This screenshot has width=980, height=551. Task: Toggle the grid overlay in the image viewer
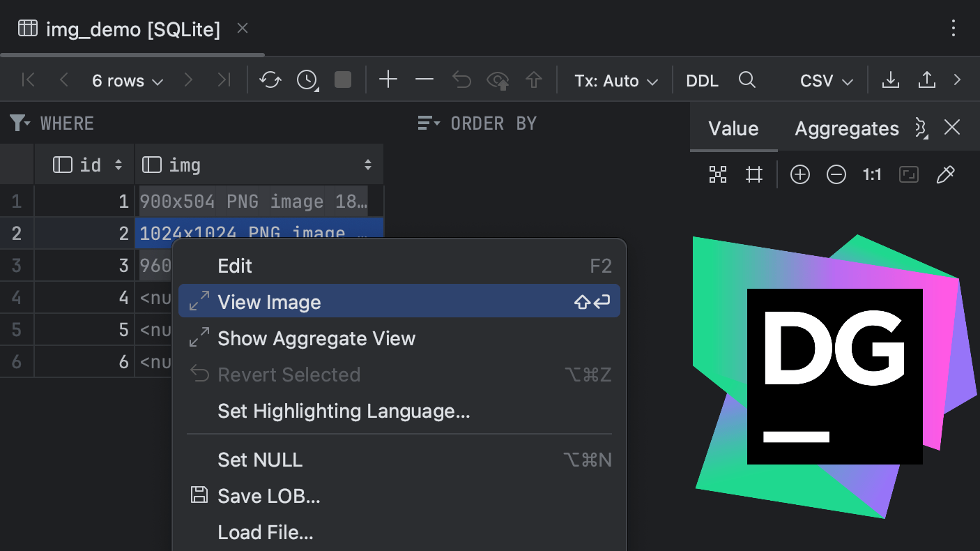(754, 174)
